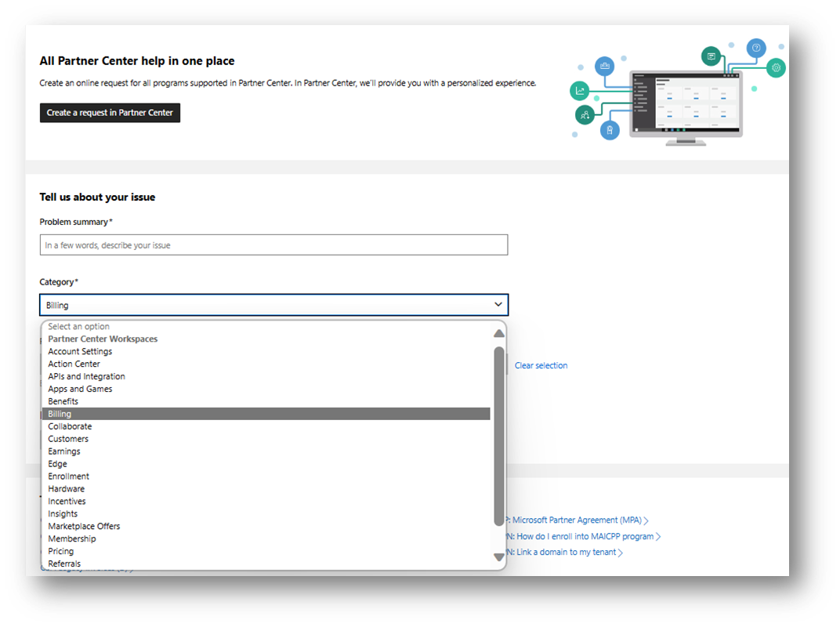The width and height of the screenshot is (840, 627).
Task: Click the 'Clear selection' link
Action: pyautogui.click(x=541, y=364)
